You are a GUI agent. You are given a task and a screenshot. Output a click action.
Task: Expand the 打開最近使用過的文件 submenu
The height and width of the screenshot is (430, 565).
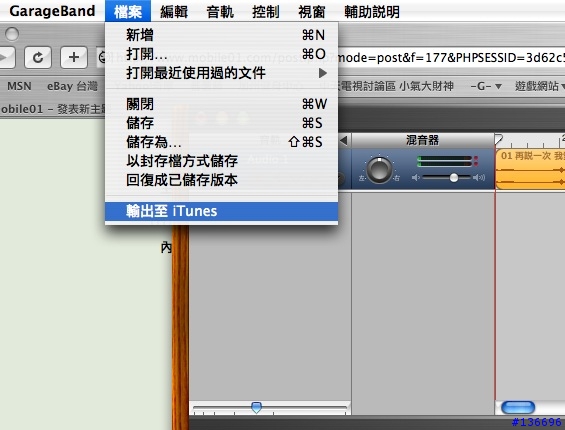tap(221, 73)
